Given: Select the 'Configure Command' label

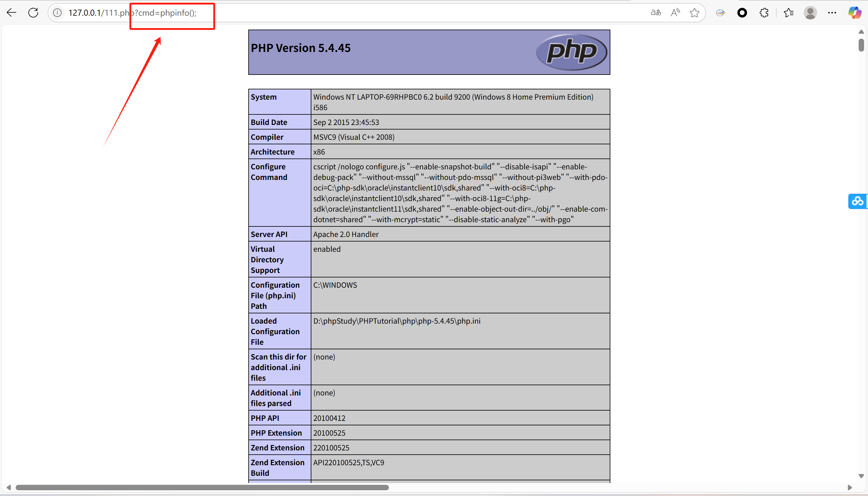Looking at the screenshot, I should coord(269,172).
